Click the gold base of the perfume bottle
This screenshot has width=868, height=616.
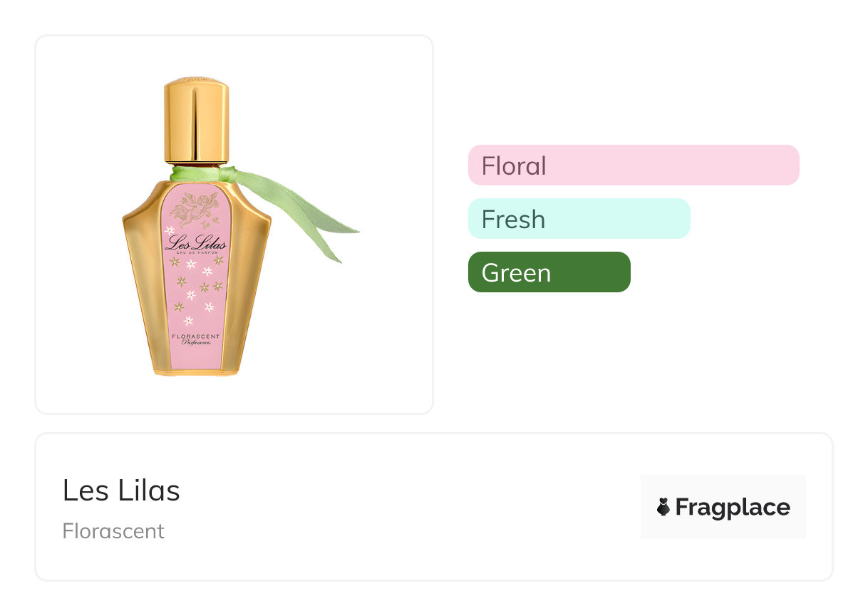(195, 371)
